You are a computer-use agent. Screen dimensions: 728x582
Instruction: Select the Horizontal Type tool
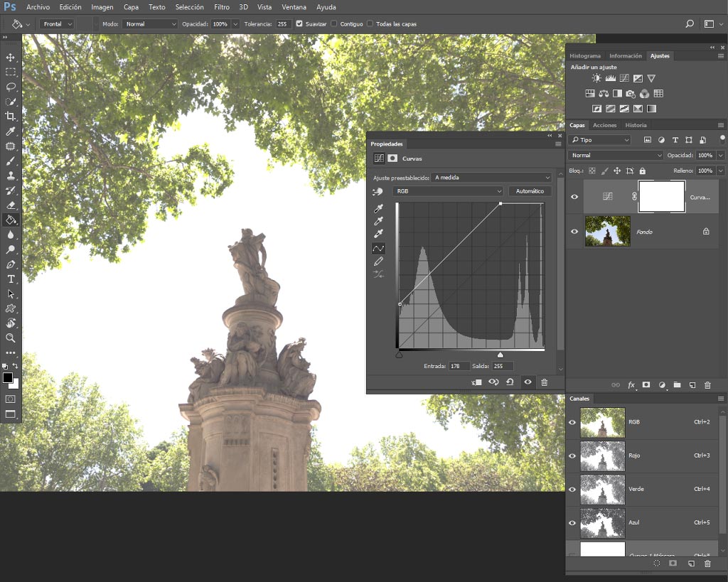(x=10, y=279)
